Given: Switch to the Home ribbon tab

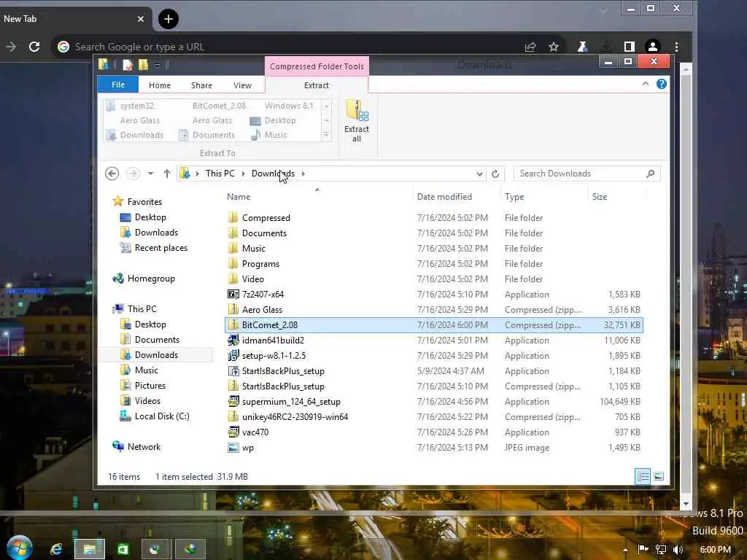Looking at the screenshot, I should pyautogui.click(x=160, y=85).
